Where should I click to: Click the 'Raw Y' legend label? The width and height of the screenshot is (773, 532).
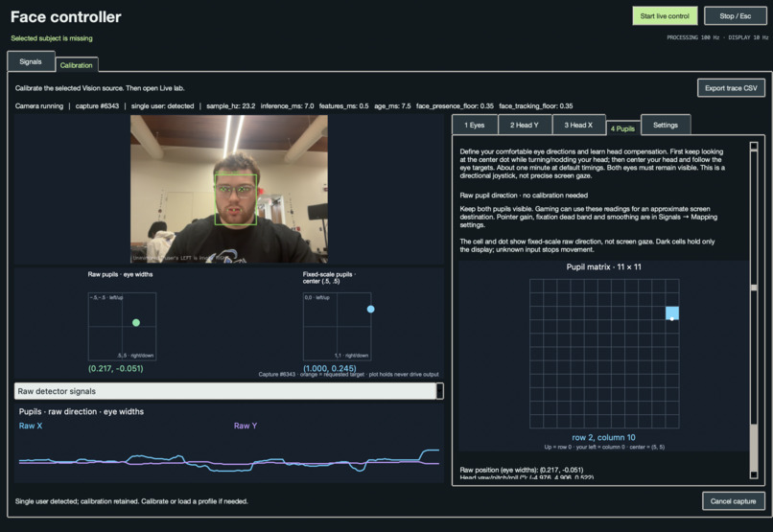click(x=245, y=426)
